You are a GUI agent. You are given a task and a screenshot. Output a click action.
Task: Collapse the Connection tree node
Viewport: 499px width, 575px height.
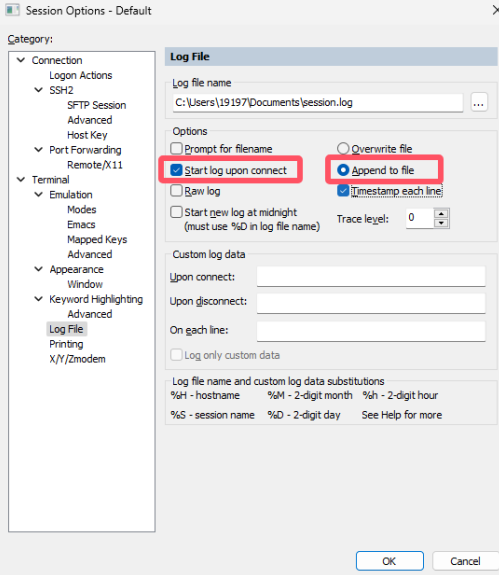[x=21, y=60]
